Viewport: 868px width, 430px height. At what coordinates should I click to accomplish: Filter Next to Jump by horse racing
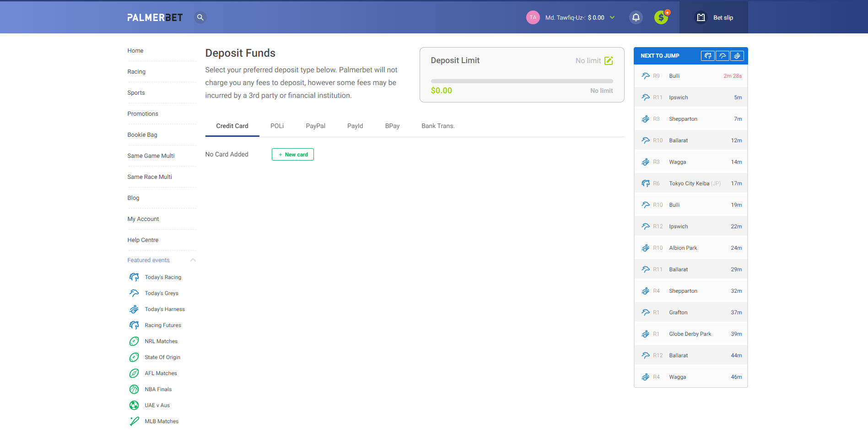708,56
